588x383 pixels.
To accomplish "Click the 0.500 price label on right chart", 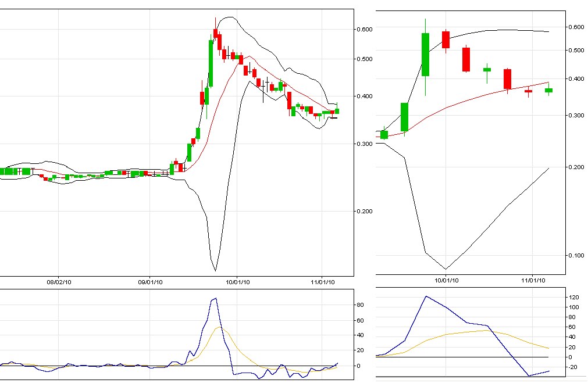I will (576, 50).
